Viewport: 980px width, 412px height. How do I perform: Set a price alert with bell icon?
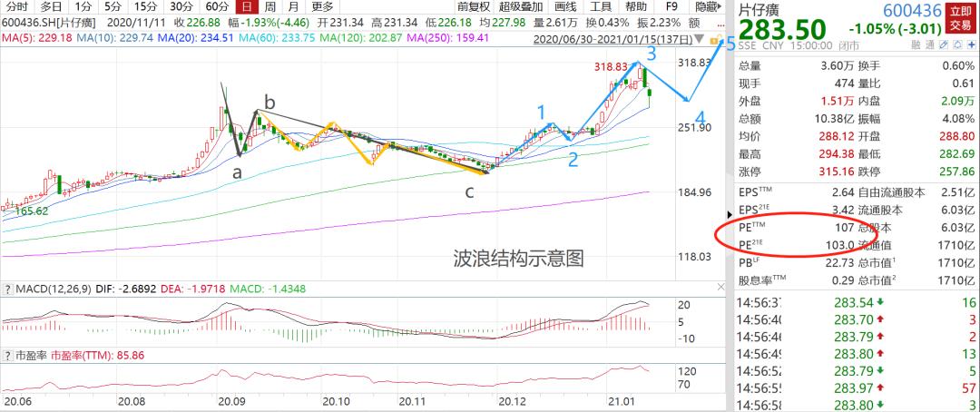click(x=957, y=45)
